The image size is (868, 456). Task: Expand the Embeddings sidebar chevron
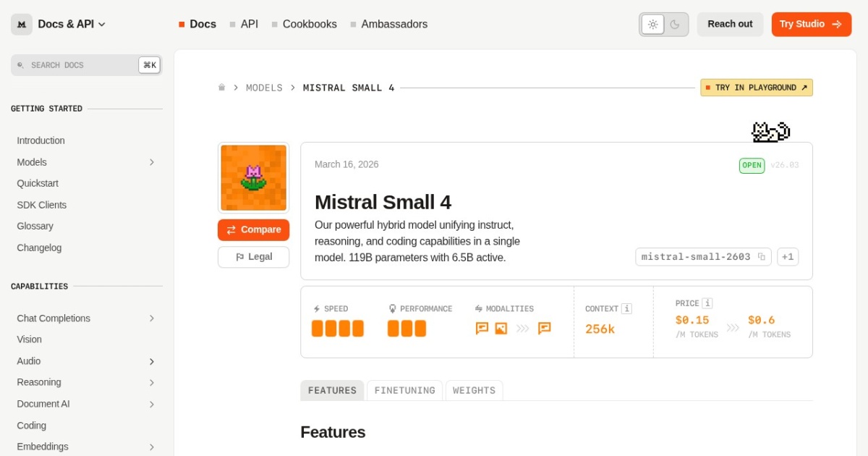coord(152,447)
